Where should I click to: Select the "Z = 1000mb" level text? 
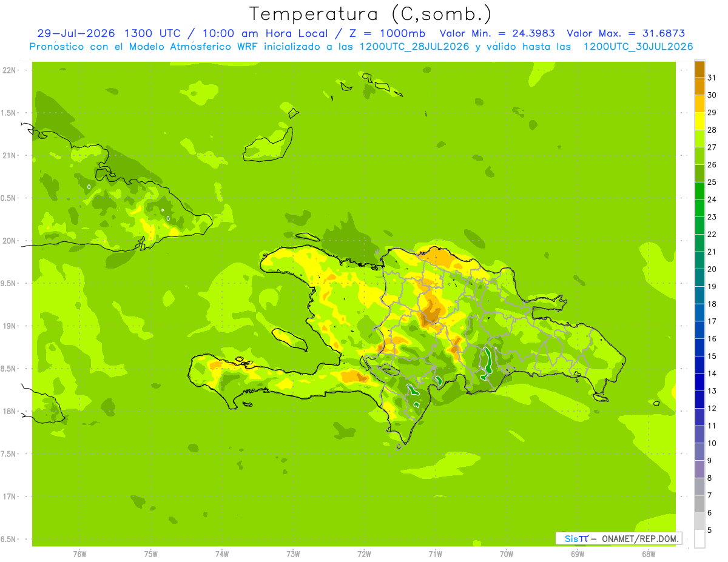(389, 33)
